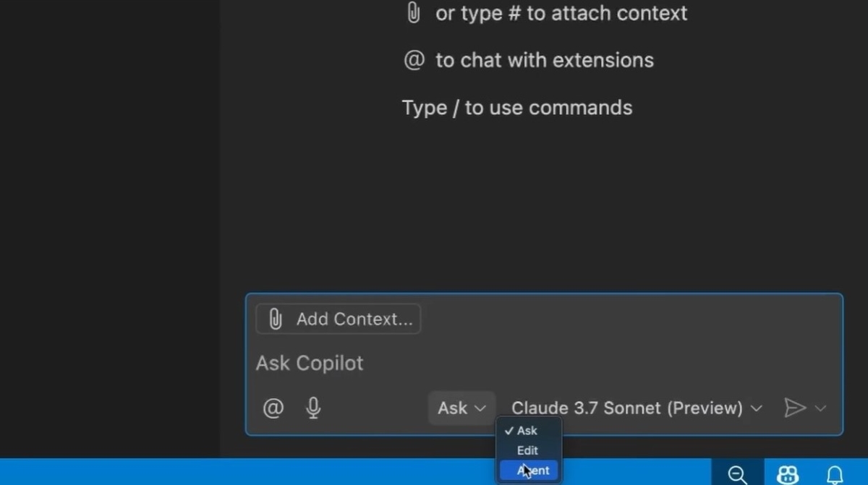868x485 pixels.
Task: Click the Add Context button
Action: coord(339,319)
